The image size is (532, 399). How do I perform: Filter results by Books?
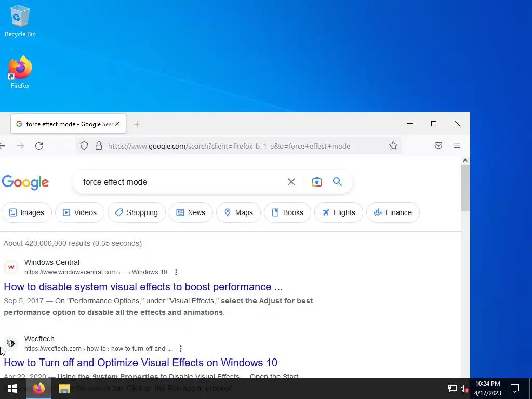tap(287, 212)
